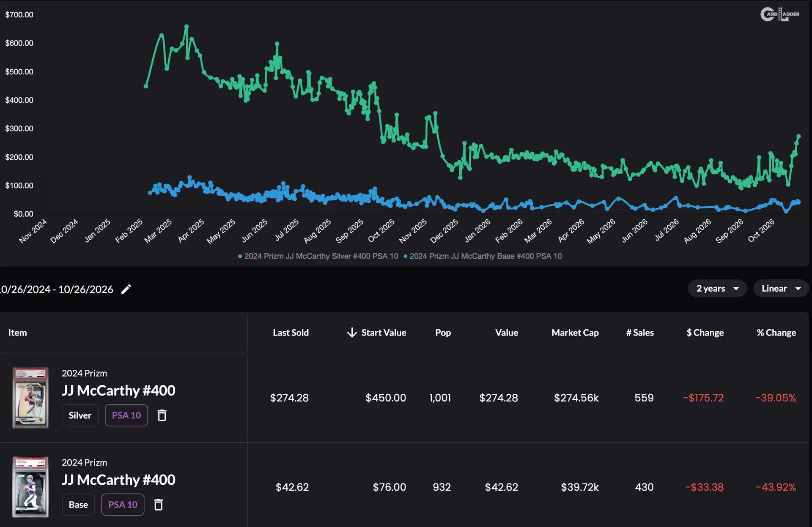Select the Base variant tag

click(78, 504)
